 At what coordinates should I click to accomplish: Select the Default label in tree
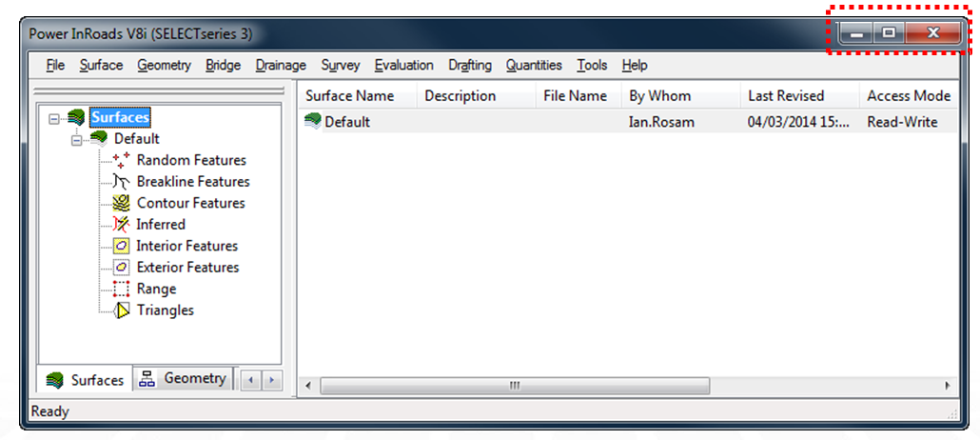(x=137, y=139)
